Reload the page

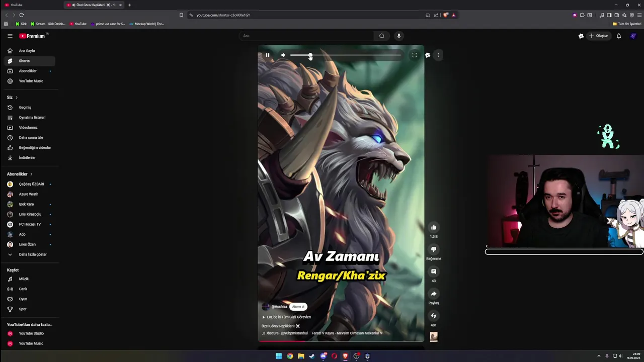[21, 15]
